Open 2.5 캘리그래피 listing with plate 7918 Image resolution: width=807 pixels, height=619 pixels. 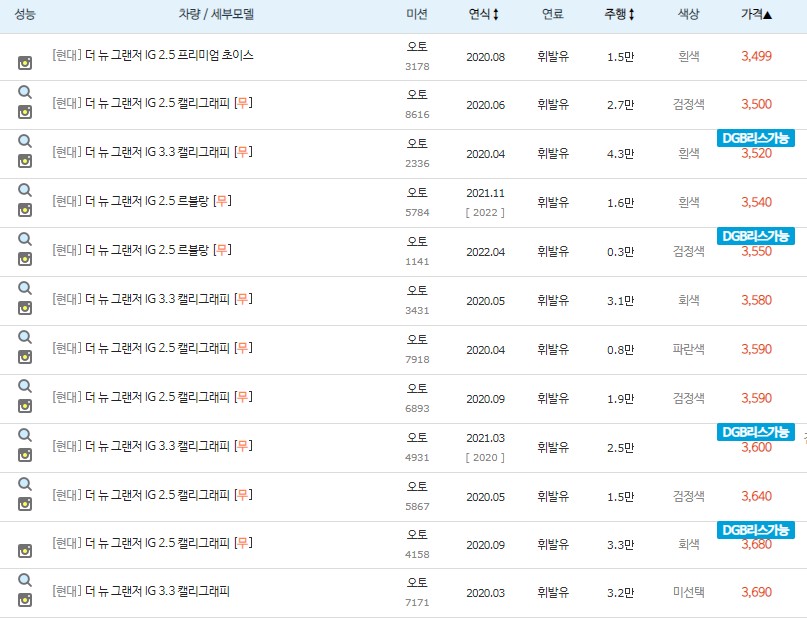coord(152,348)
